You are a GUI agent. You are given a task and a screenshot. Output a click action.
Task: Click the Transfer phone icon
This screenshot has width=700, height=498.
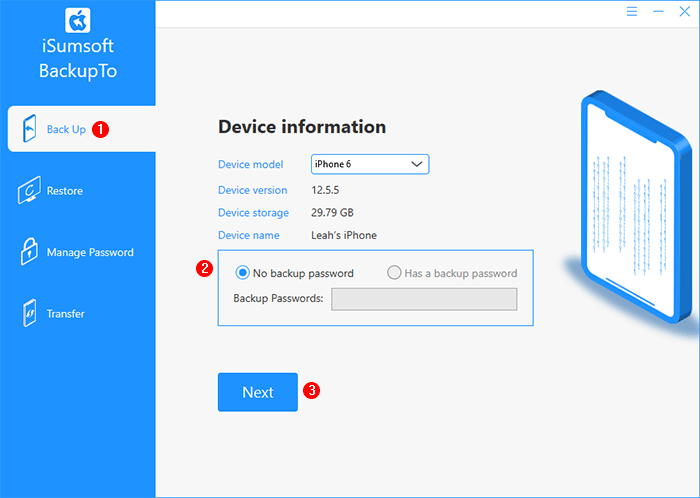(x=29, y=313)
